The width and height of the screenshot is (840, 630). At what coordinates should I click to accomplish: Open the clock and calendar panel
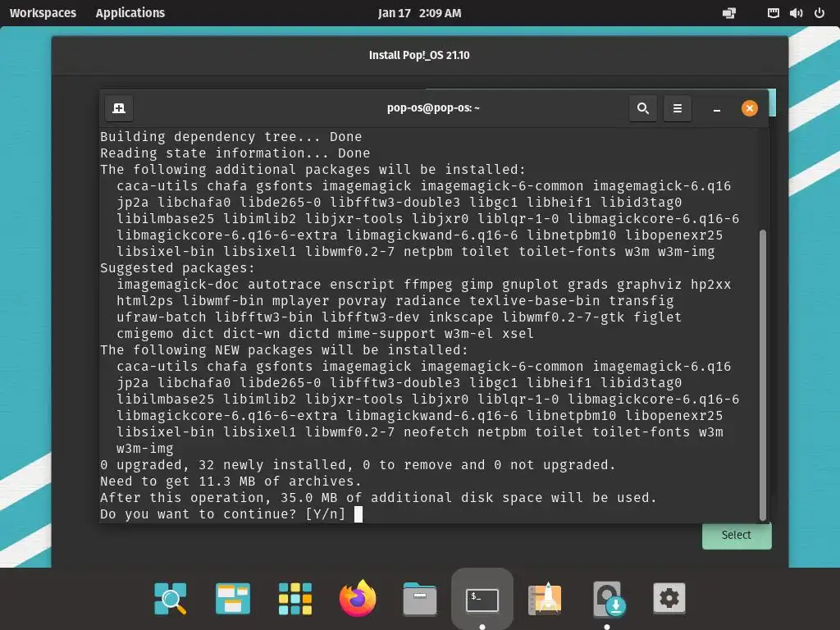click(419, 13)
